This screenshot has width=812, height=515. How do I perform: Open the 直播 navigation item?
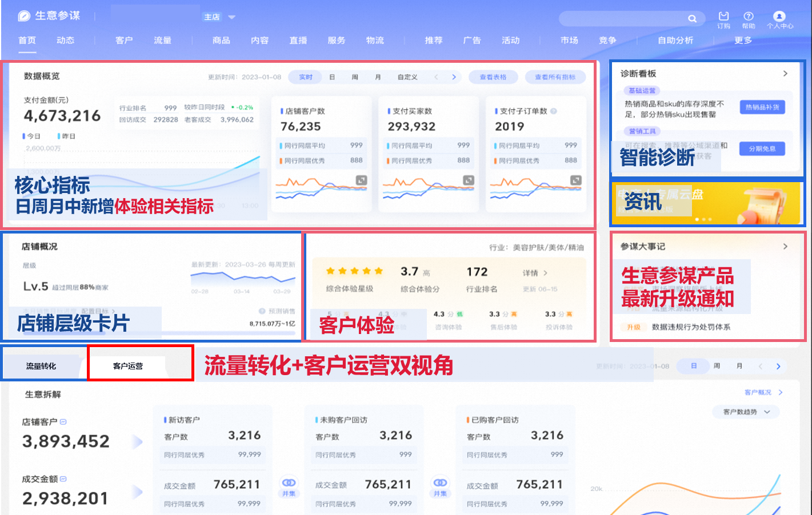pyautogui.click(x=298, y=41)
